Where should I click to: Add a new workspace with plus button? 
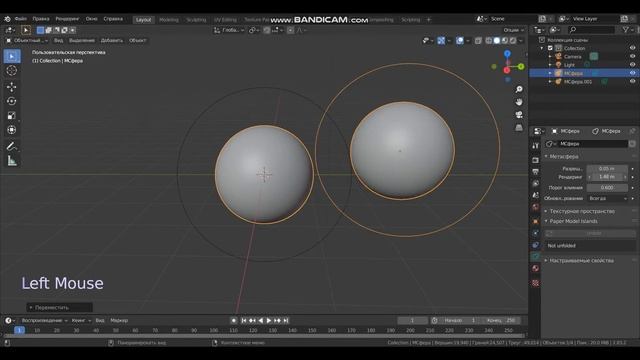[429, 20]
